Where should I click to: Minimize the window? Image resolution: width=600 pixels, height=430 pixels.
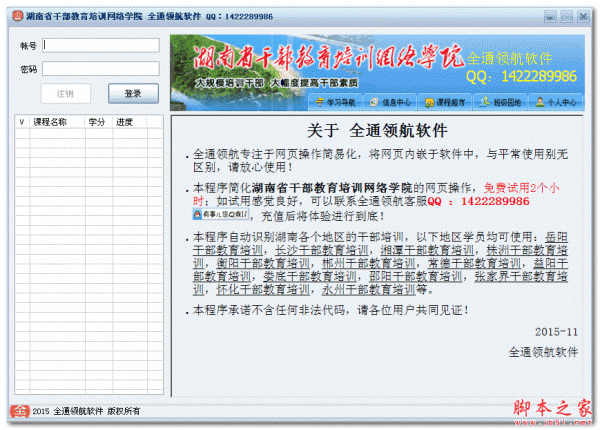pyautogui.click(x=550, y=16)
